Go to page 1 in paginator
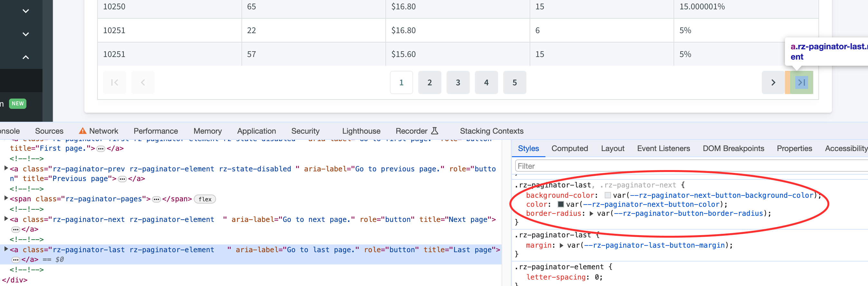 [401, 82]
